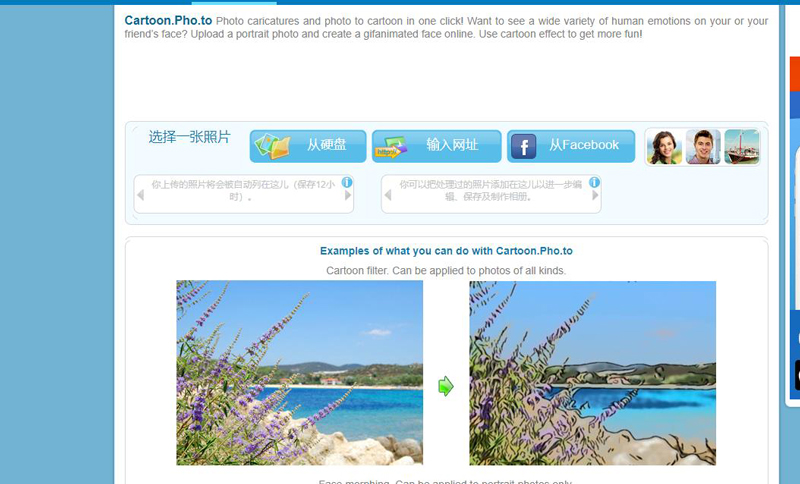Collapse uploaded photos list with left arrow
Image resolution: width=800 pixels, height=484 pixels.
tap(140, 195)
